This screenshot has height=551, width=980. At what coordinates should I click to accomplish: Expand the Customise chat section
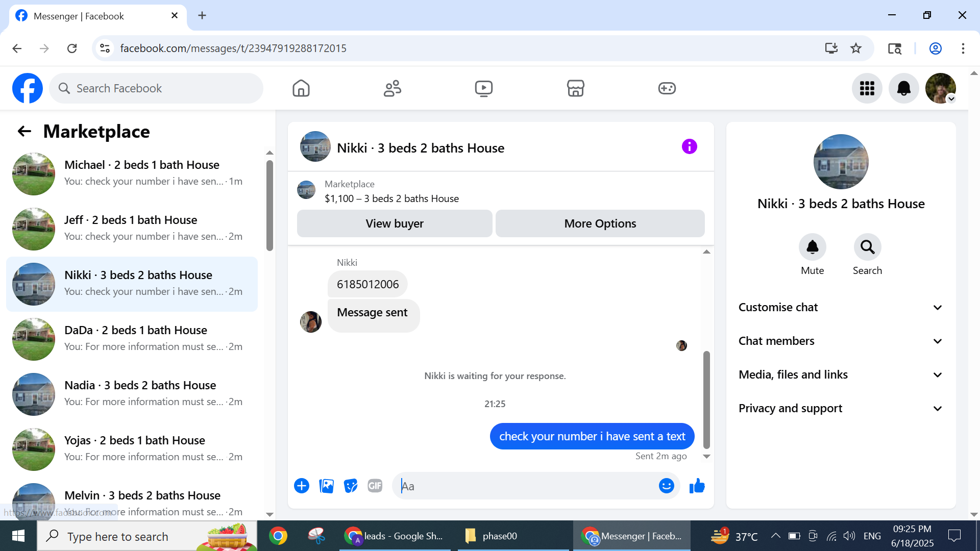[841, 307]
